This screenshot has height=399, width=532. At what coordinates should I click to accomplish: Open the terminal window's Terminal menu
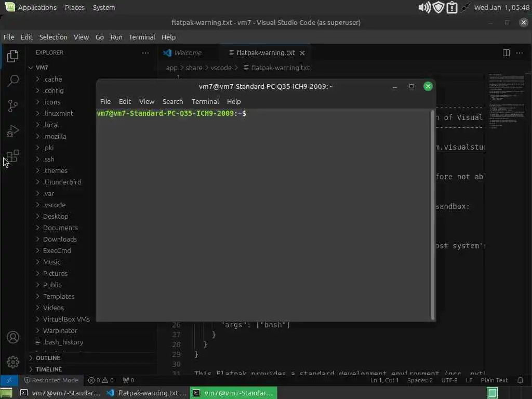pos(205,101)
